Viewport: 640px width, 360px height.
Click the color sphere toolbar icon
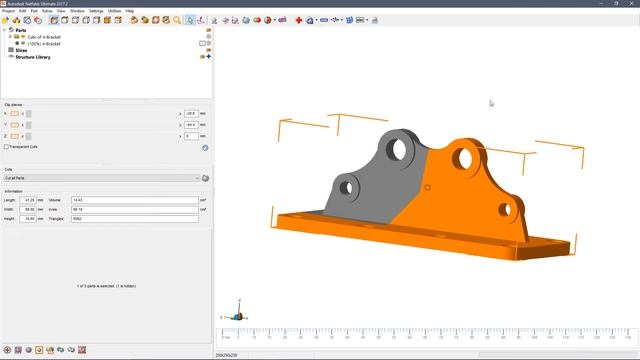[x=268, y=20]
